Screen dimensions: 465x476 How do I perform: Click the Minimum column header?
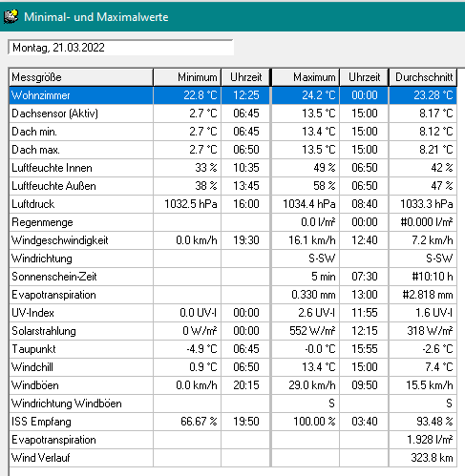pos(187,77)
